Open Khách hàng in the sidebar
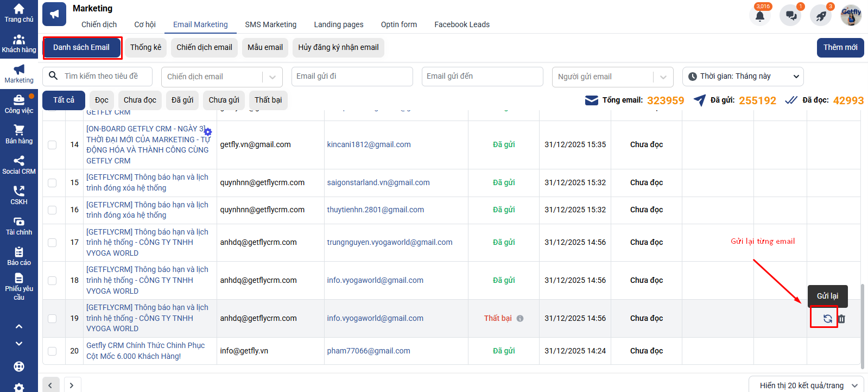868x392 pixels. (x=19, y=44)
